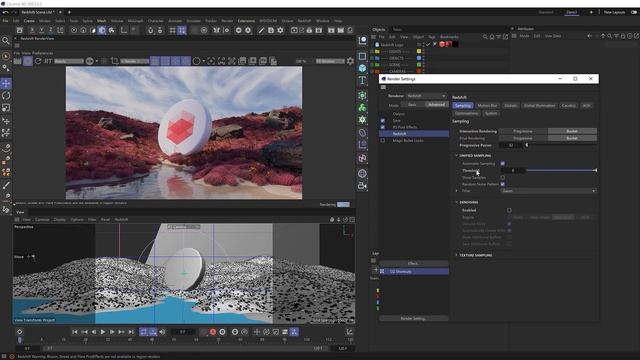Enable the Show Samples checkbox
Screen dimensions: 640x360
click(502, 178)
